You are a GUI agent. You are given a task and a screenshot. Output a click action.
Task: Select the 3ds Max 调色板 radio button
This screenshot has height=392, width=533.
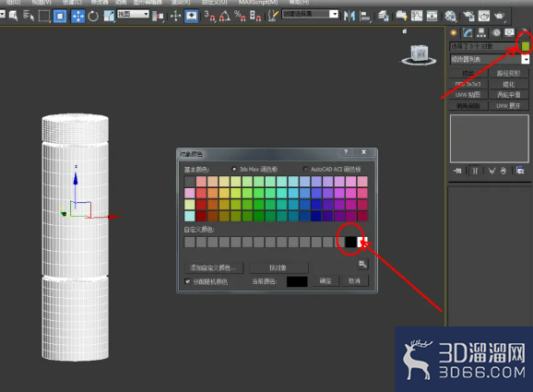click(x=234, y=169)
